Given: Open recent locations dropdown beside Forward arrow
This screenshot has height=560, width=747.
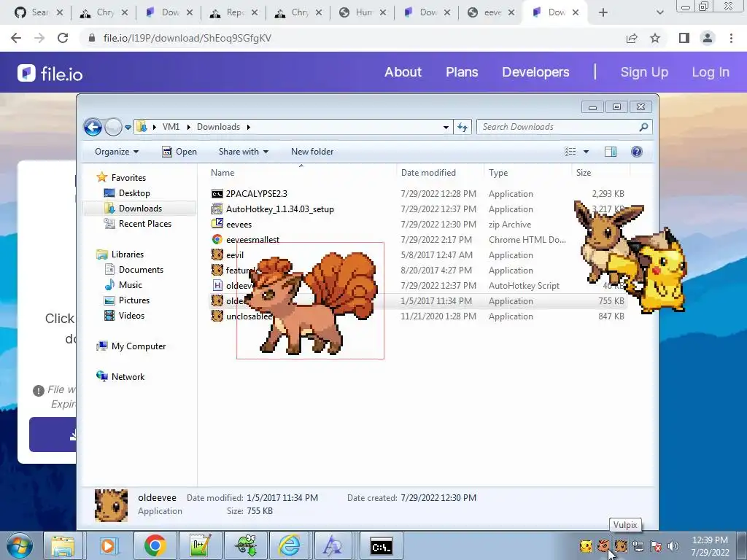Looking at the screenshot, I should [x=128, y=127].
